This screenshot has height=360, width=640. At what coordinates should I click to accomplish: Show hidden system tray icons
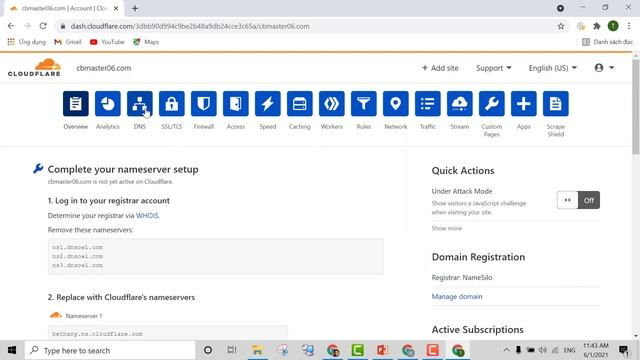click(506, 350)
